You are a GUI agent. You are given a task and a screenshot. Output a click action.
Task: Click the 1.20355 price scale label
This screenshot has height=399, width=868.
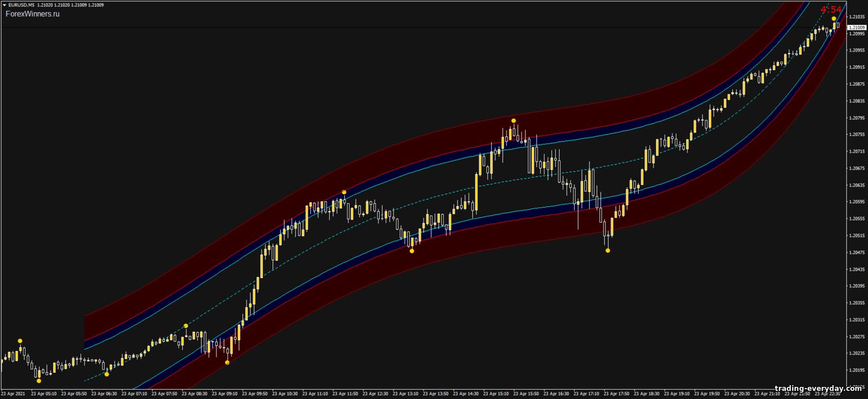856,303
